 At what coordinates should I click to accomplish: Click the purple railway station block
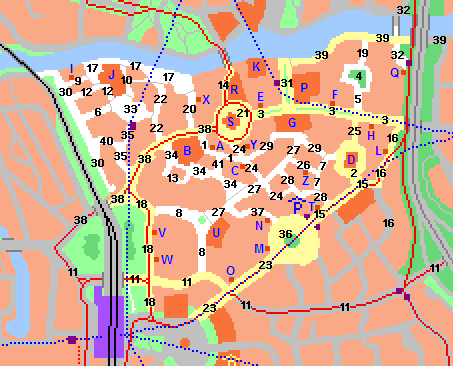pyautogui.click(x=109, y=322)
